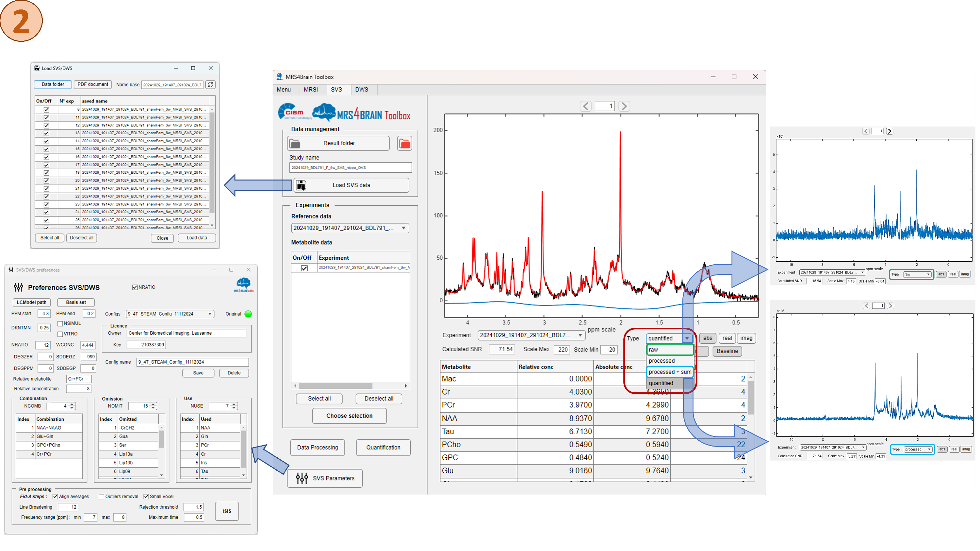The image size is (980, 551).
Task: Go to next spectrum with right arrow
Action: pos(624,106)
